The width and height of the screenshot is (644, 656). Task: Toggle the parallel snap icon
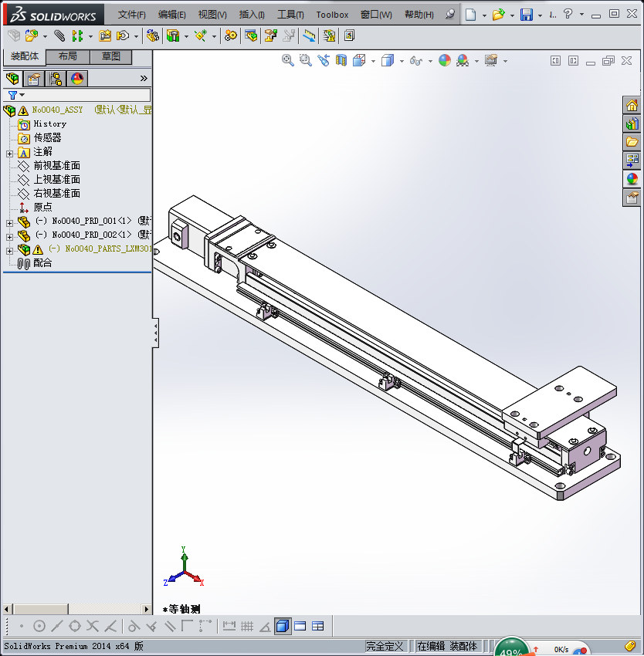(x=170, y=626)
